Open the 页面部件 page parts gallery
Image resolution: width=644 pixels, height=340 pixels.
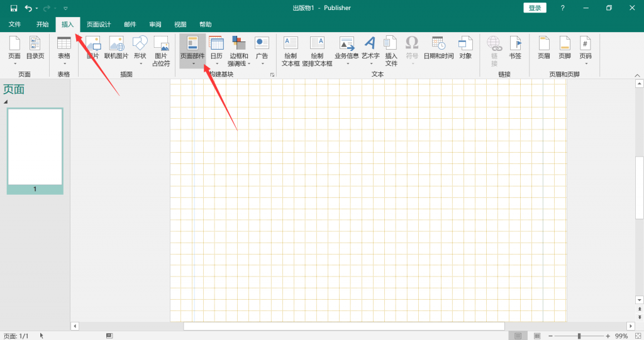coord(192,50)
